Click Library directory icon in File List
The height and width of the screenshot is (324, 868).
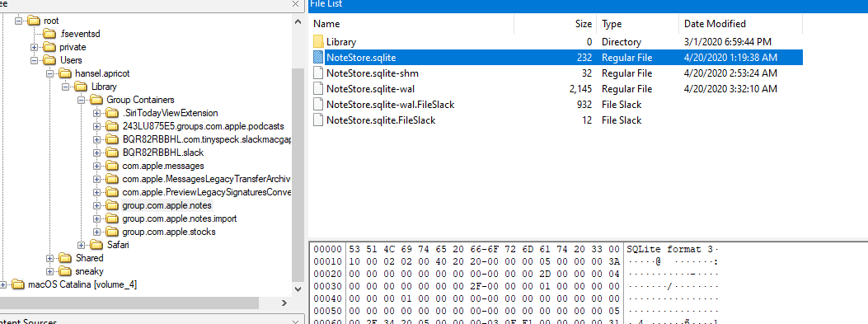click(x=317, y=42)
